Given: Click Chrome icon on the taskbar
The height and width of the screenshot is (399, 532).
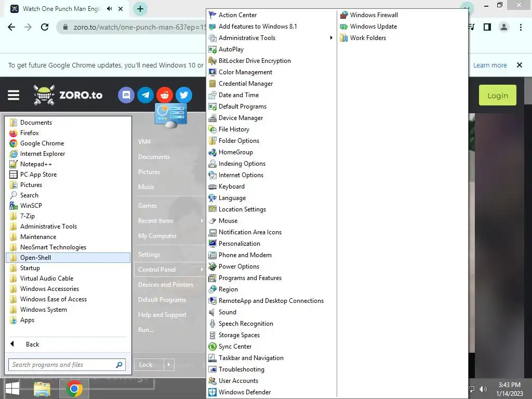Looking at the screenshot, I should click(x=74, y=389).
